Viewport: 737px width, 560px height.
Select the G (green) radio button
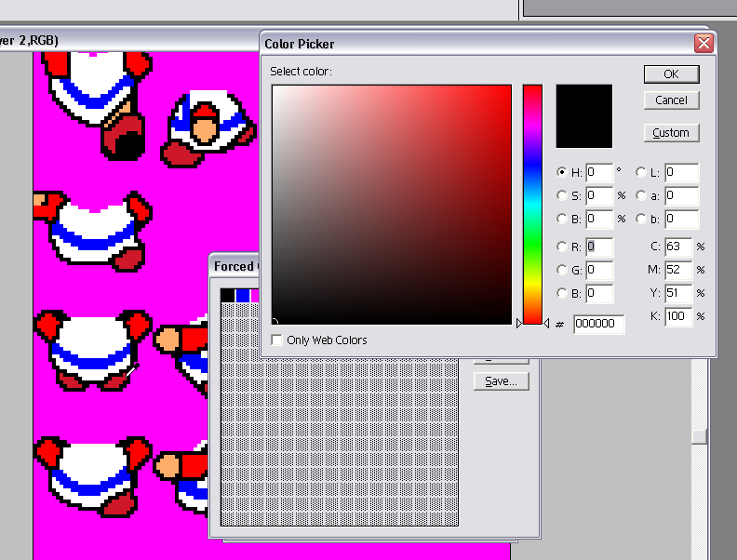point(561,270)
